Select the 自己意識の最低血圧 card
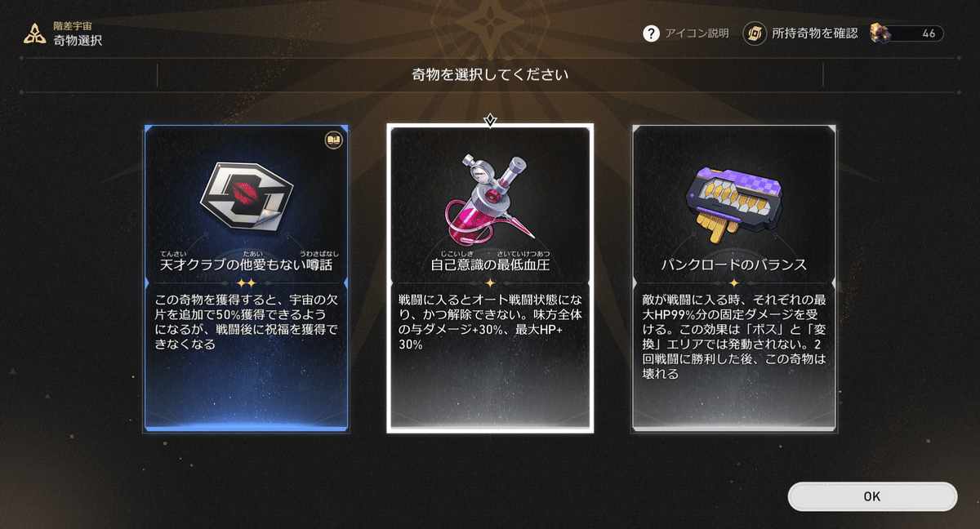 click(x=490, y=278)
